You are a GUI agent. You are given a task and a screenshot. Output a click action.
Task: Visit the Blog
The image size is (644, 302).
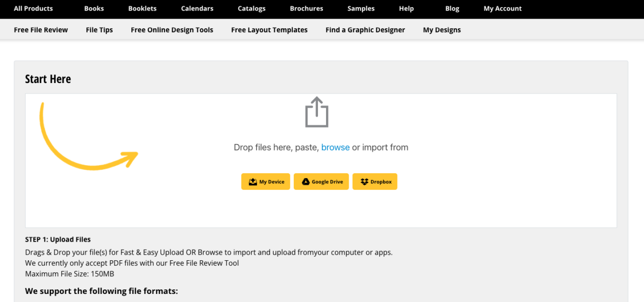pos(452,9)
